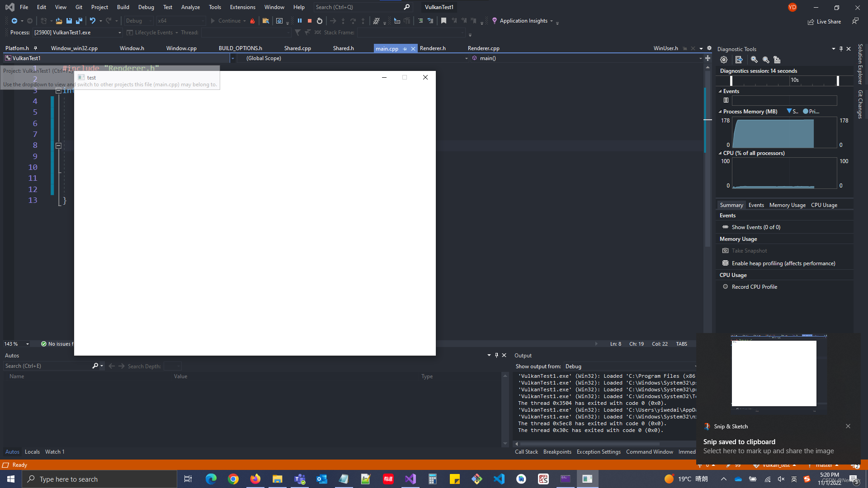Open the Show output from Debug dropdown
This screenshot has height=488, width=868.
(628, 366)
